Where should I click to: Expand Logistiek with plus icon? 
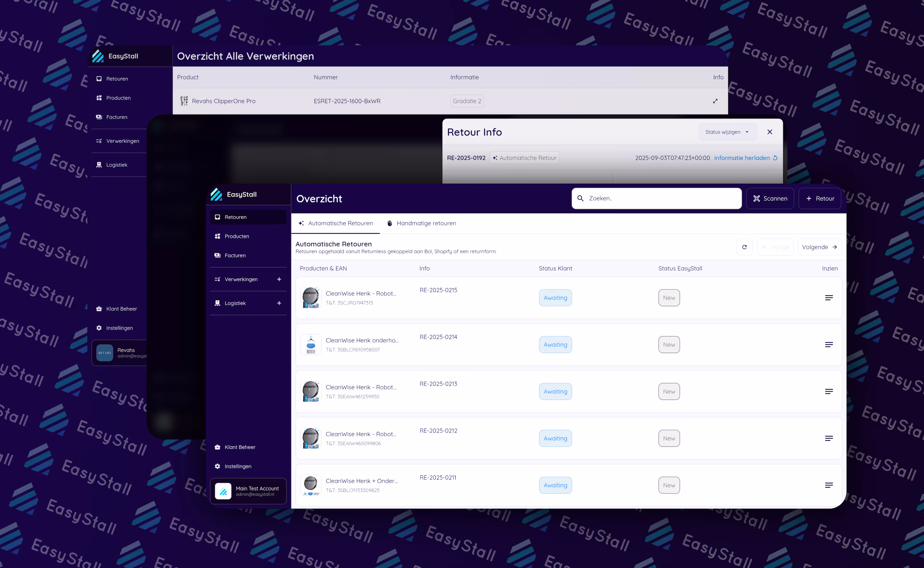[279, 303]
